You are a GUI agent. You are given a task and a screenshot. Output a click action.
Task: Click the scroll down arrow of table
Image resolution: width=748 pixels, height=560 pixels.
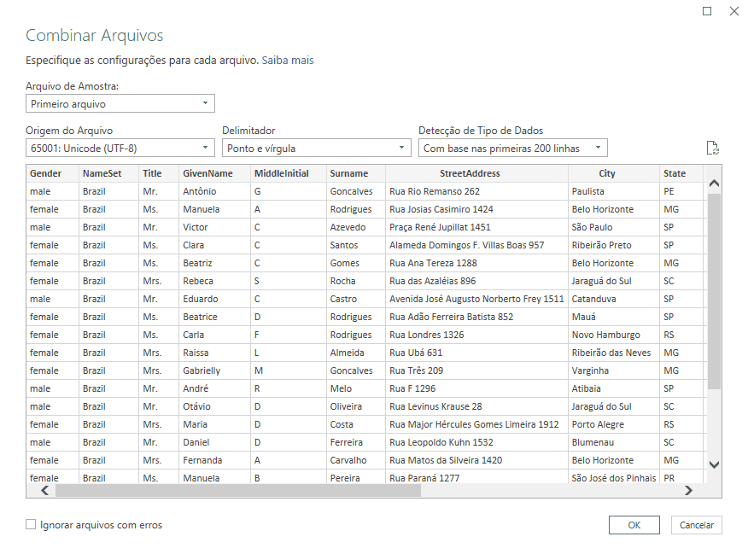click(x=714, y=464)
